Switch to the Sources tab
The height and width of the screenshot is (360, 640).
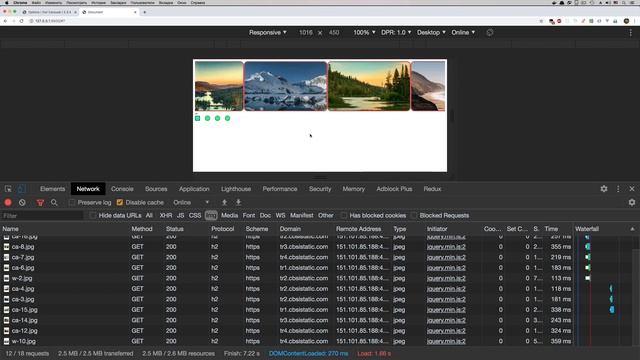point(156,189)
